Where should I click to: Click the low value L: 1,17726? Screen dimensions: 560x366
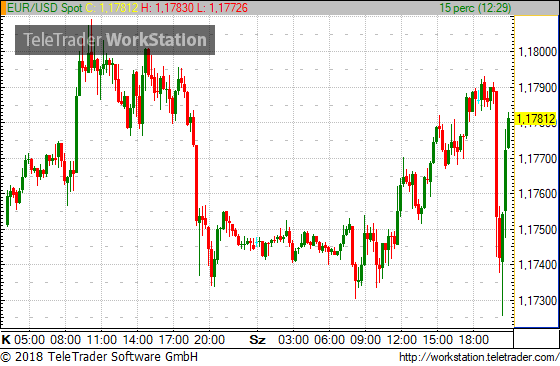pyautogui.click(x=222, y=8)
